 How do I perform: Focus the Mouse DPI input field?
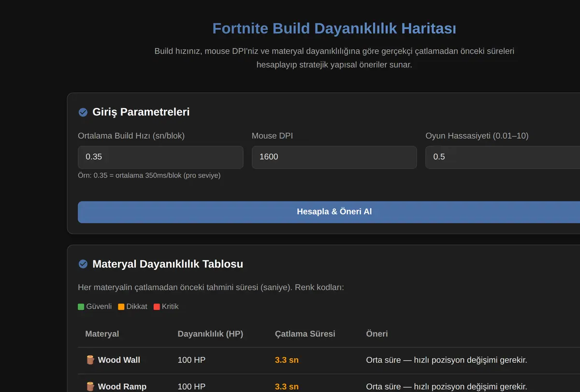pyautogui.click(x=334, y=157)
